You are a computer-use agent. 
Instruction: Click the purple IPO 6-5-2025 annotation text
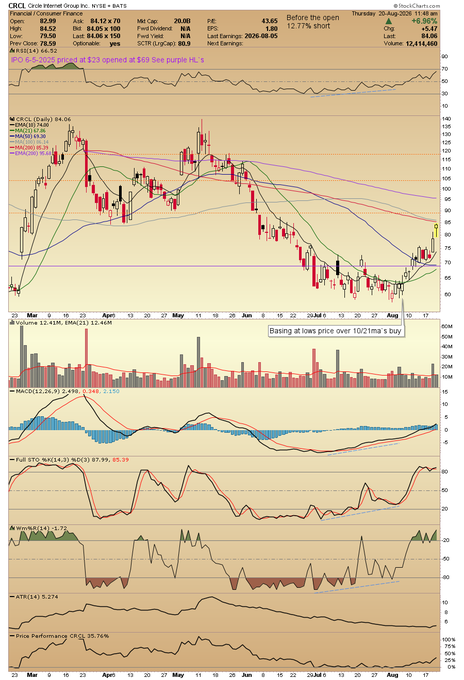107,60
